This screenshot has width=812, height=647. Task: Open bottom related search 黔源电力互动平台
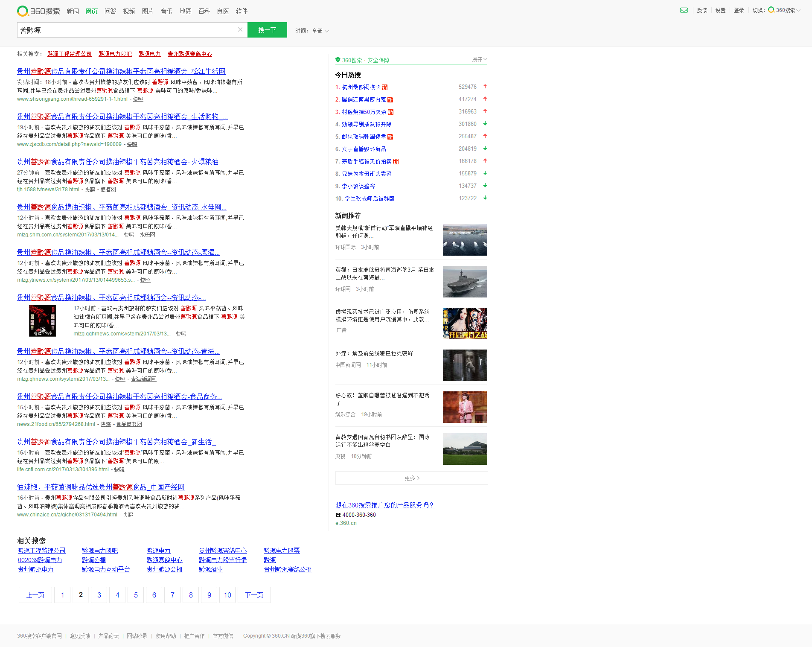tap(106, 569)
